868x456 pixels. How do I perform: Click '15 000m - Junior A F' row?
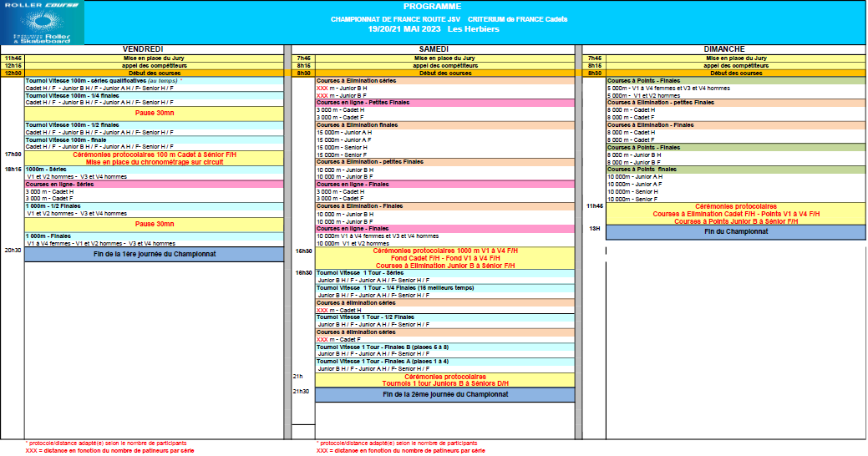click(445, 140)
